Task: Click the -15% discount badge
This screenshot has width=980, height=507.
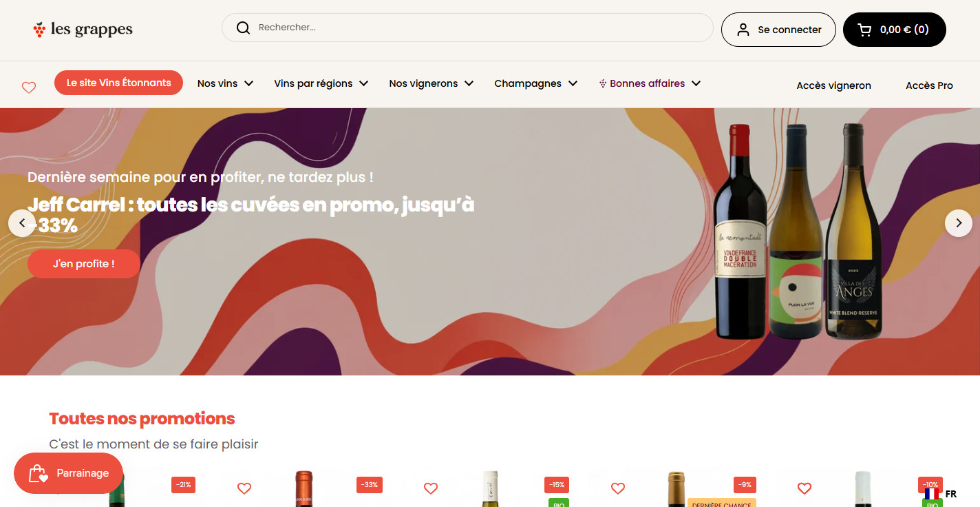Action: click(x=557, y=485)
